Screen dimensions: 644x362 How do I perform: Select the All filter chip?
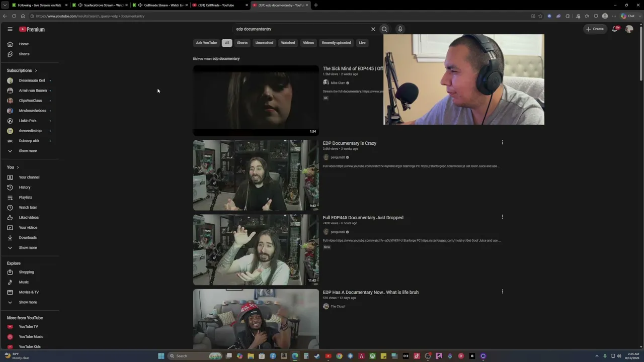point(227,43)
